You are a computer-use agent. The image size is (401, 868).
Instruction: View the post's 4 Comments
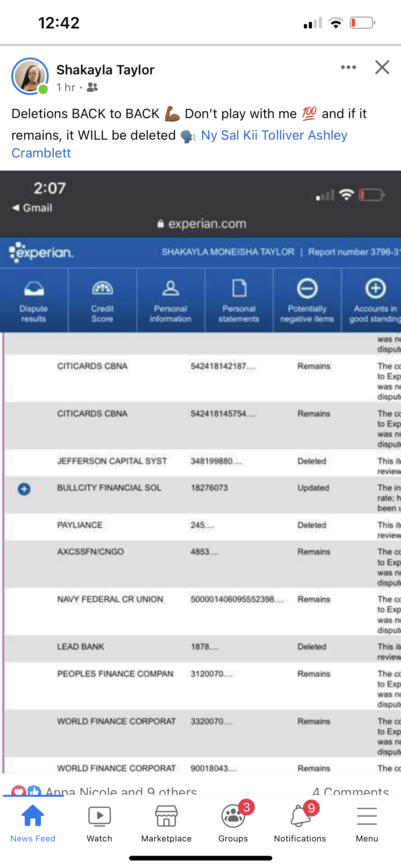[x=350, y=791]
